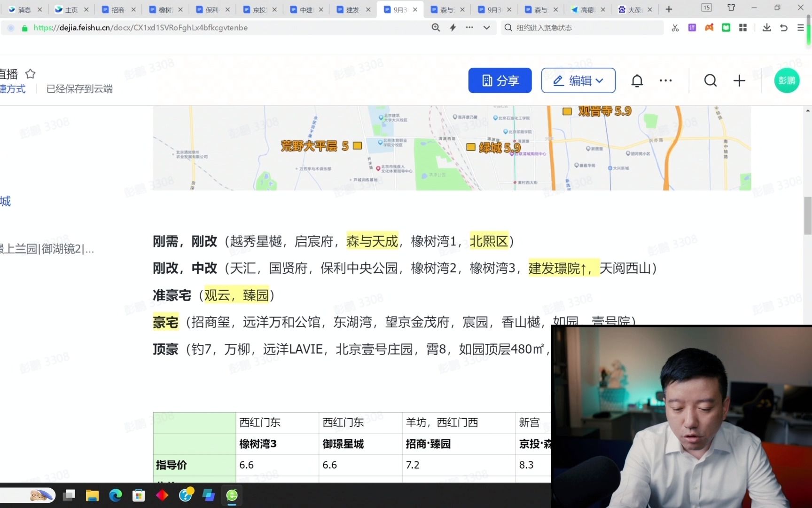Click the 指导价 row header cell
812x508 pixels.
point(195,465)
